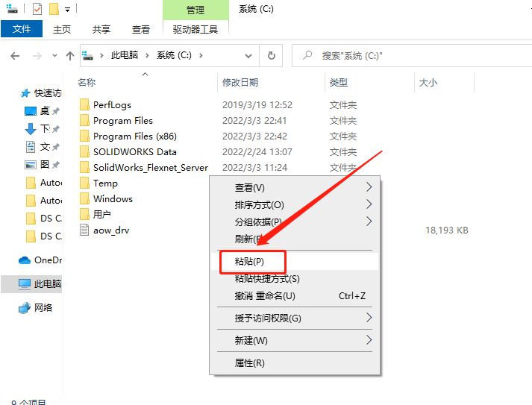This screenshot has width=532, height=405.
Task: Open the 新建(W) submenu
Action: pyautogui.click(x=295, y=341)
